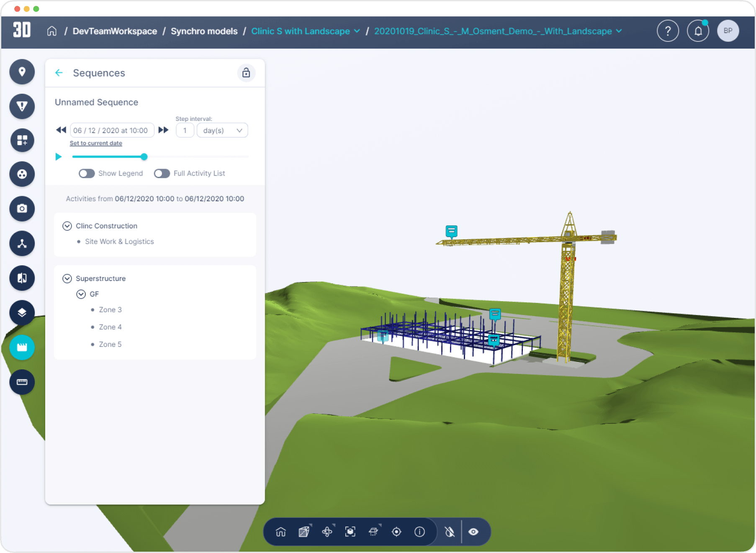Screen dimensions: 756x553
Task: Open the notifications bell
Action: (x=698, y=31)
